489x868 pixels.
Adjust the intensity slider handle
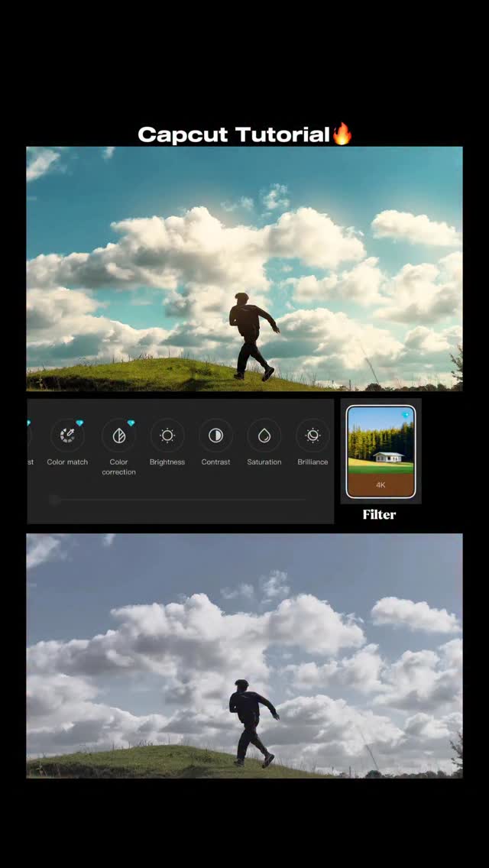pyautogui.click(x=54, y=500)
